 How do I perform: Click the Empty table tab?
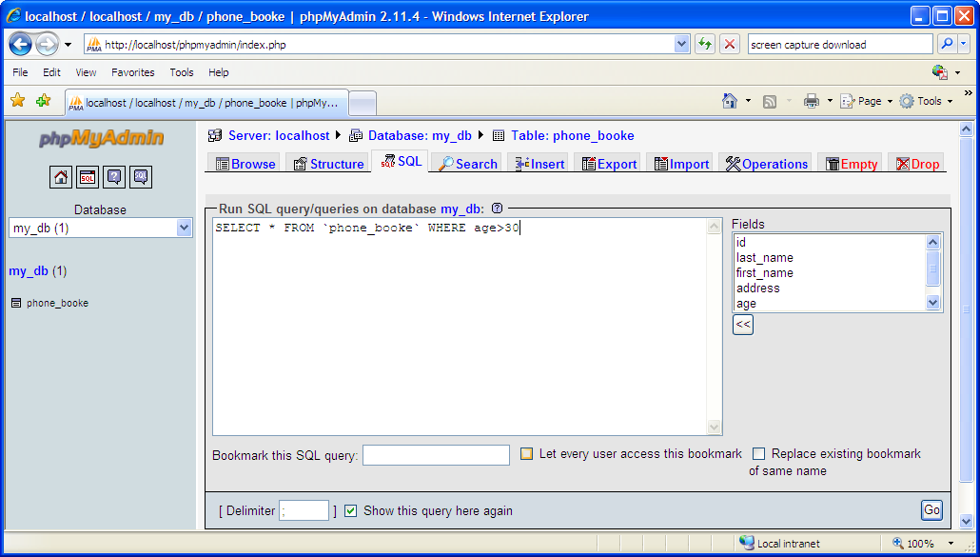coord(852,164)
